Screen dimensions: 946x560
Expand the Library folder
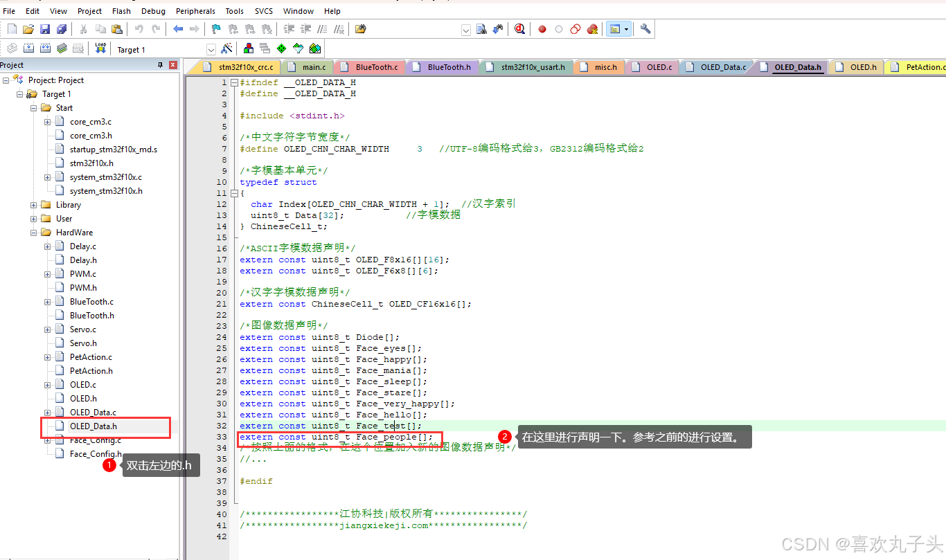33,205
